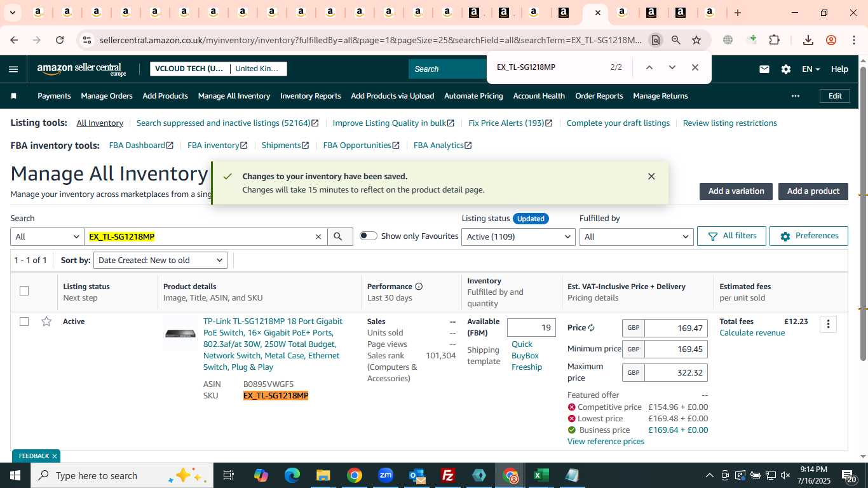The image size is (868, 488).
Task: Reload the browser page
Action: click(60, 40)
